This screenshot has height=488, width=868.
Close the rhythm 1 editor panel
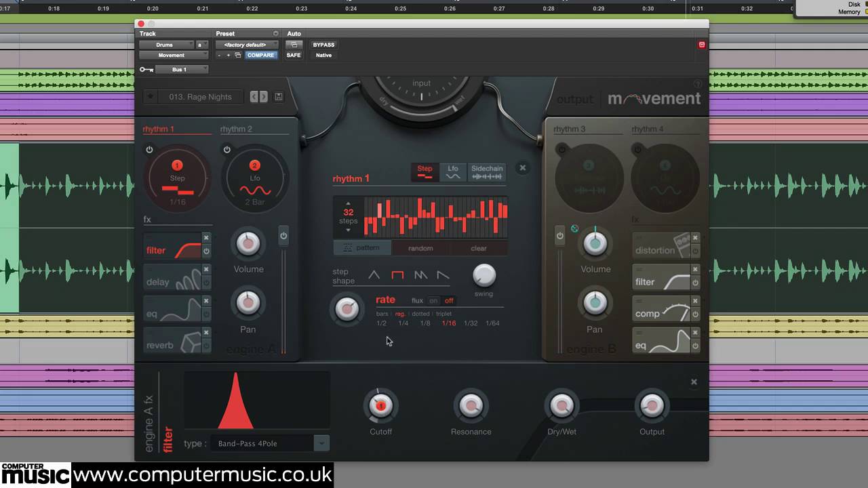click(522, 167)
